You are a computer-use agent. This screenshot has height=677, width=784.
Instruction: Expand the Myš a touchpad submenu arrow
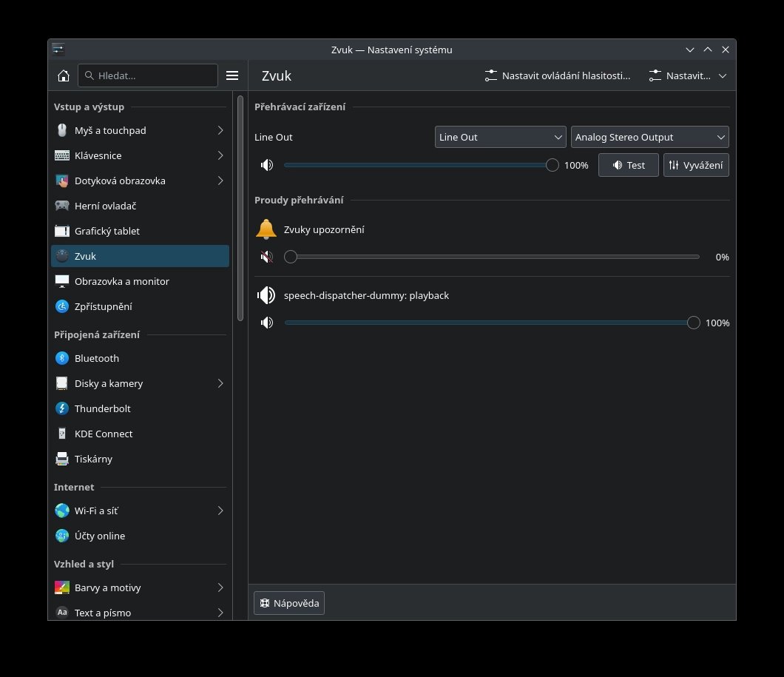point(220,130)
